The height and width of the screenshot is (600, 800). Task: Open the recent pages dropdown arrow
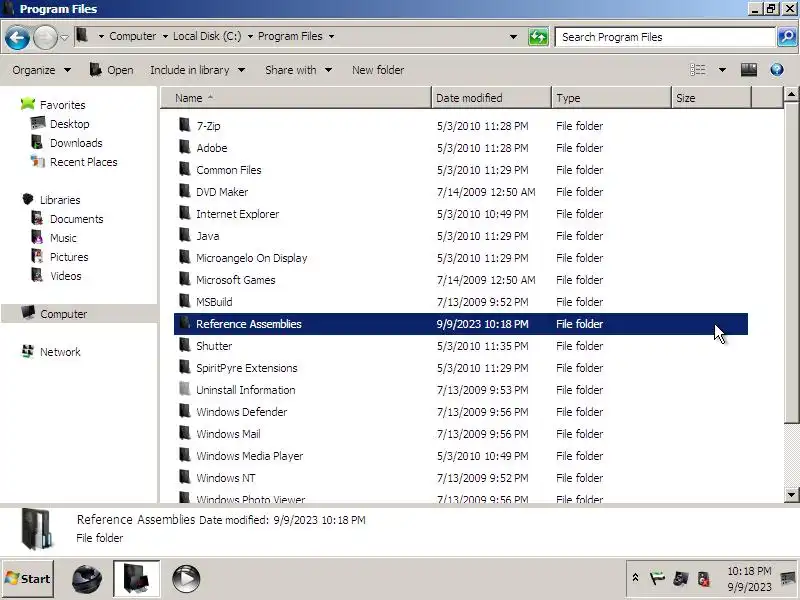[64, 37]
